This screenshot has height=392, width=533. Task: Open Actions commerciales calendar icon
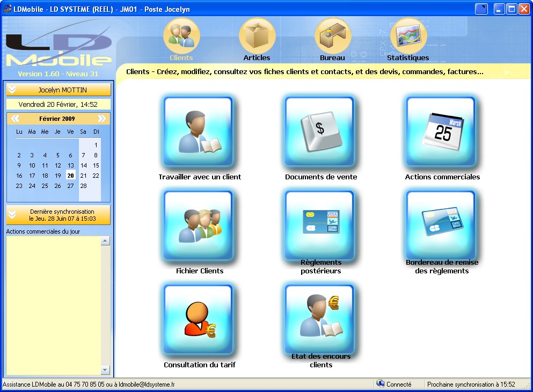[x=441, y=131]
